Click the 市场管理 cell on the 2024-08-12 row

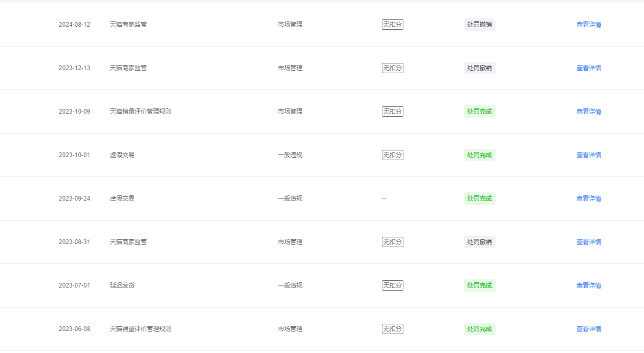(290, 25)
